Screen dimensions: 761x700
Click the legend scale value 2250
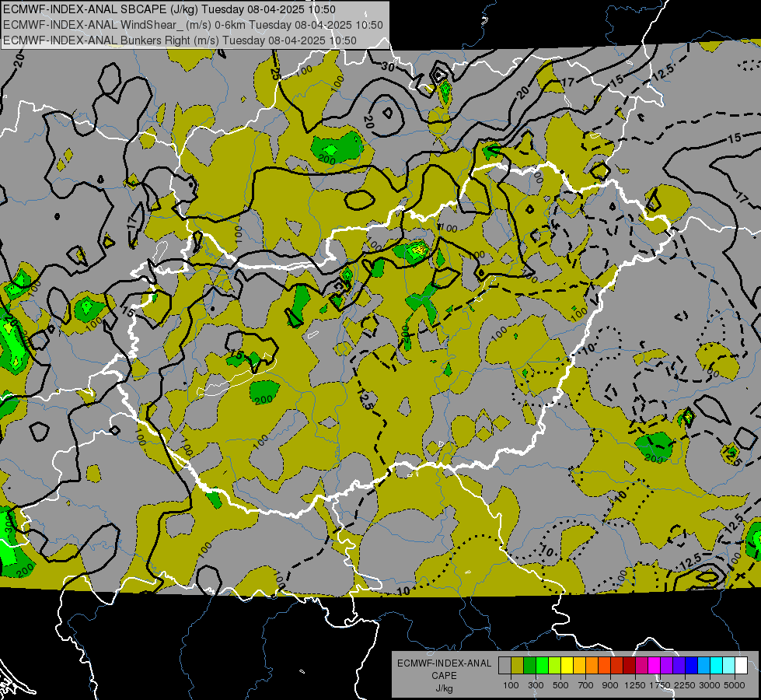[x=685, y=685]
